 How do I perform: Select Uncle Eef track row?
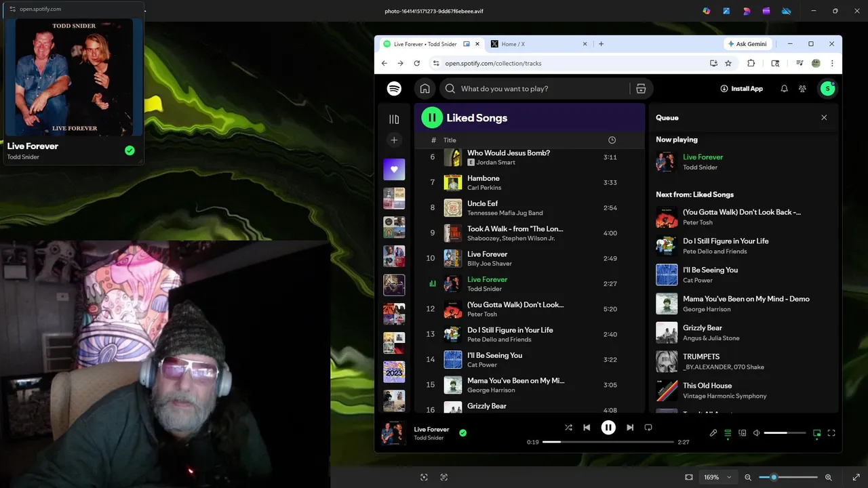click(x=530, y=207)
